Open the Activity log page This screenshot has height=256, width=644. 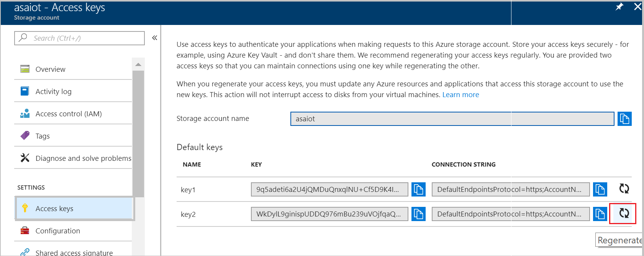[53, 92]
